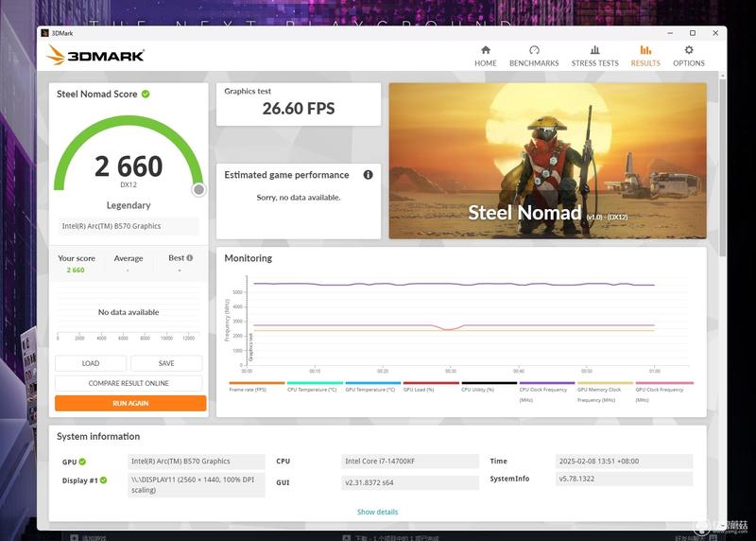Click the SAVE button
This screenshot has width=756, height=541.
point(166,363)
